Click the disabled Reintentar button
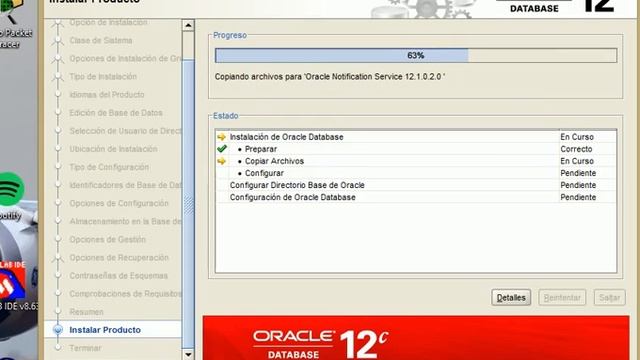 [x=562, y=298]
